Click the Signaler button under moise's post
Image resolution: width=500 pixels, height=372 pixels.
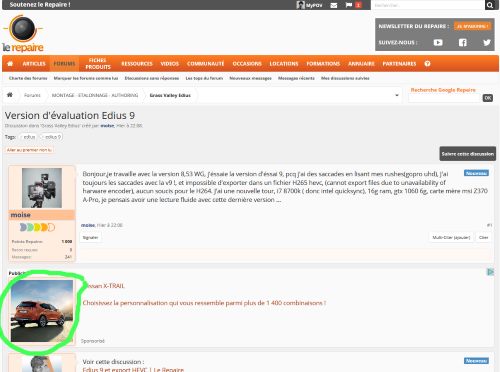pyautogui.click(x=90, y=237)
